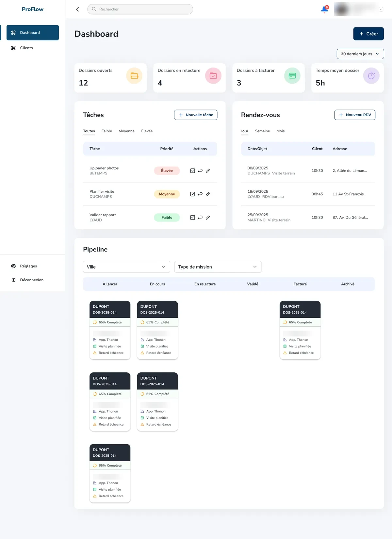Click the Créer button
This screenshot has width=392, height=539.
click(368, 34)
